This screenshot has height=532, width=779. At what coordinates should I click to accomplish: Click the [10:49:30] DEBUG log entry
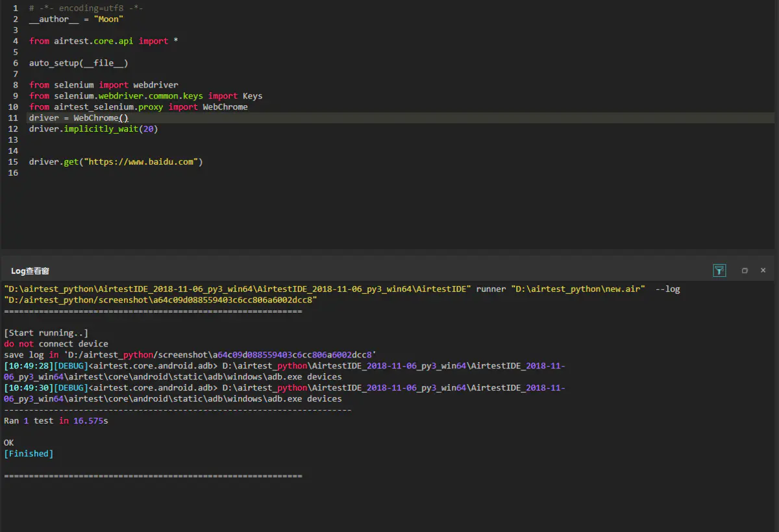(x=284, y=394)
